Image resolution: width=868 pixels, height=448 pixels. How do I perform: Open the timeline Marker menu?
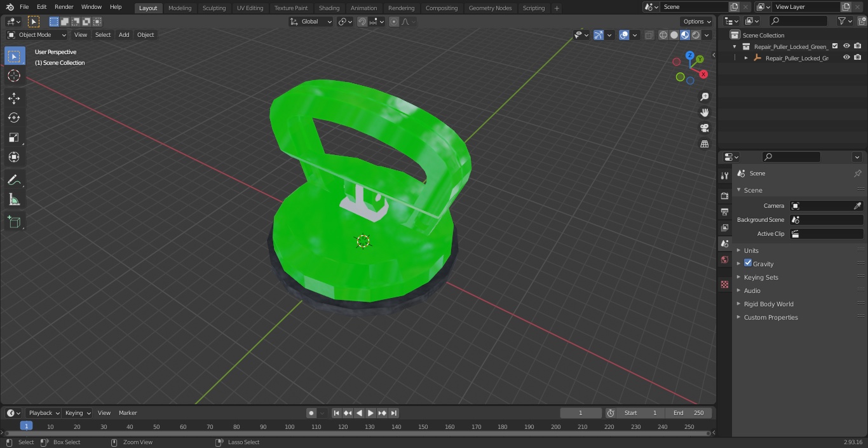pos(128,413)
